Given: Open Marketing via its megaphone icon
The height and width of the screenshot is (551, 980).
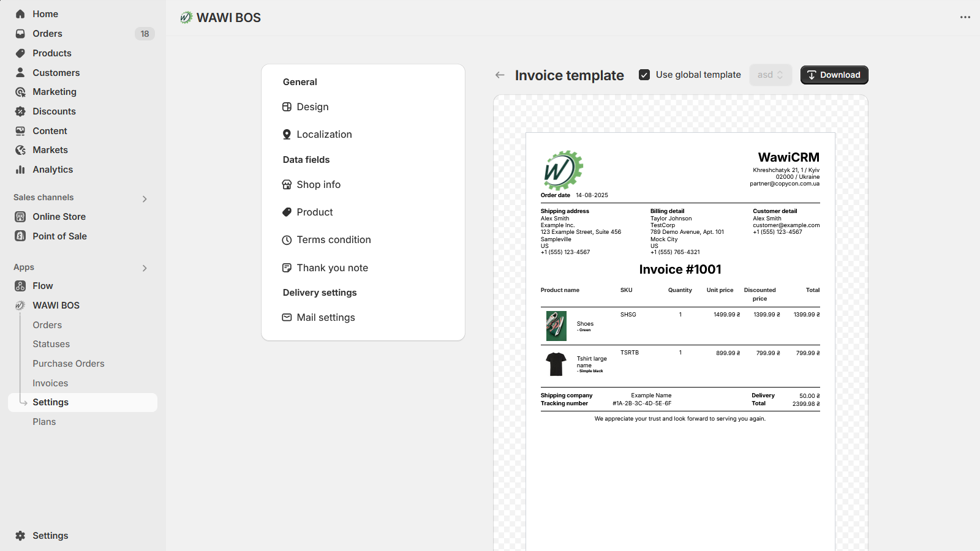Looking at the screenshot, I should (20, 92).
